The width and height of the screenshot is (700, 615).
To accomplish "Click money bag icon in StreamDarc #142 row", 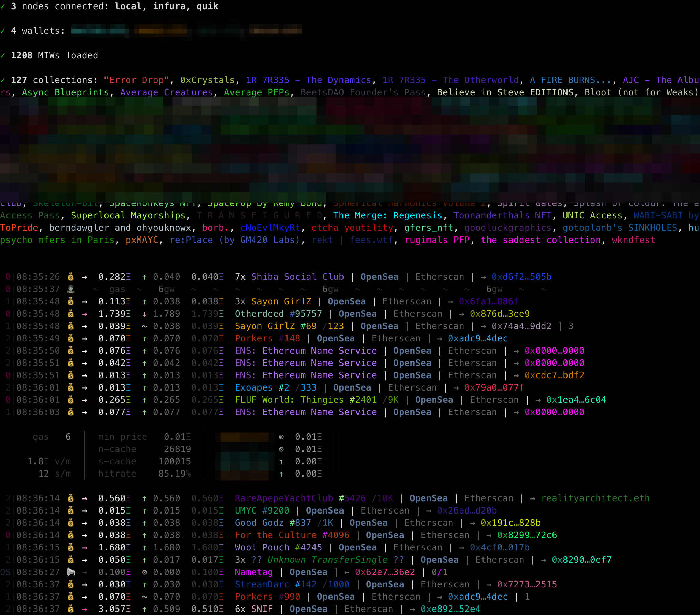I will [x=71, y=585].
